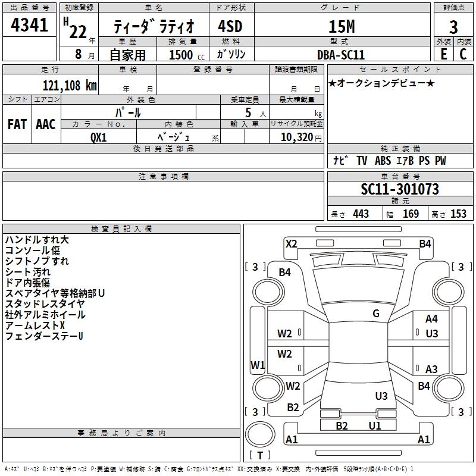Viewport: 476px width, 476px height.
Task: Click the interior grade C cell
Action: (463, 54)
